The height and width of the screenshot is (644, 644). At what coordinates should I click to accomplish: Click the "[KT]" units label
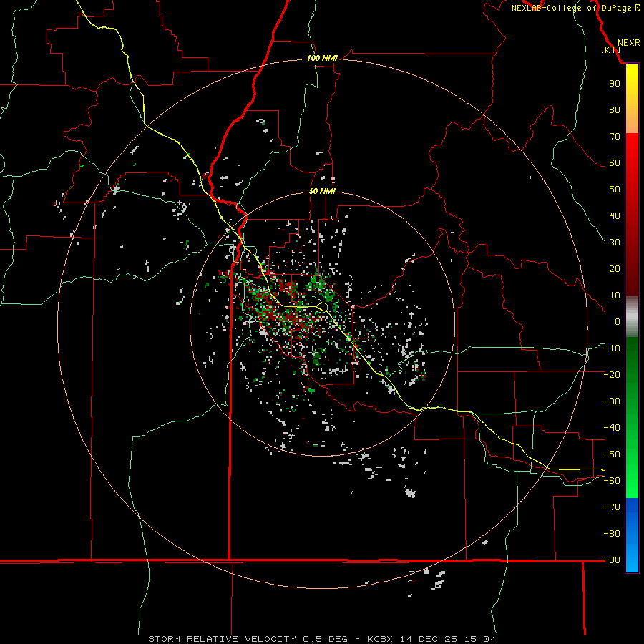pyautogui.click(x=611, y=49)
